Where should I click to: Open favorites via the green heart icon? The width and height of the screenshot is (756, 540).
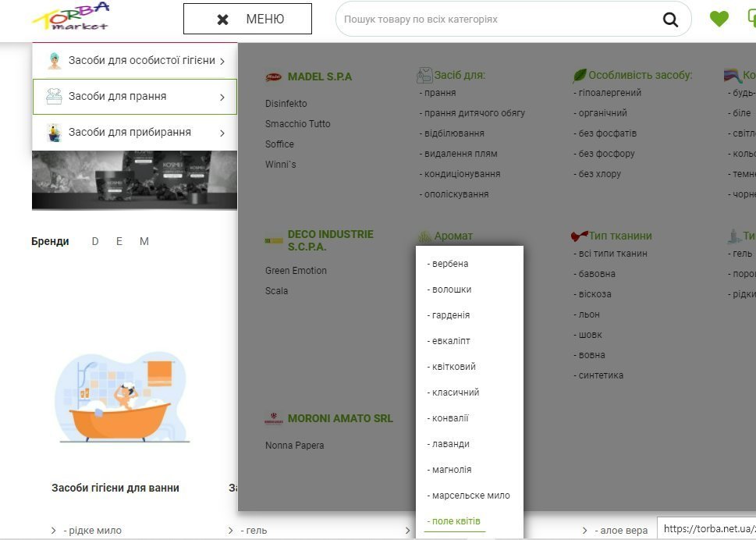coord(719,19)
